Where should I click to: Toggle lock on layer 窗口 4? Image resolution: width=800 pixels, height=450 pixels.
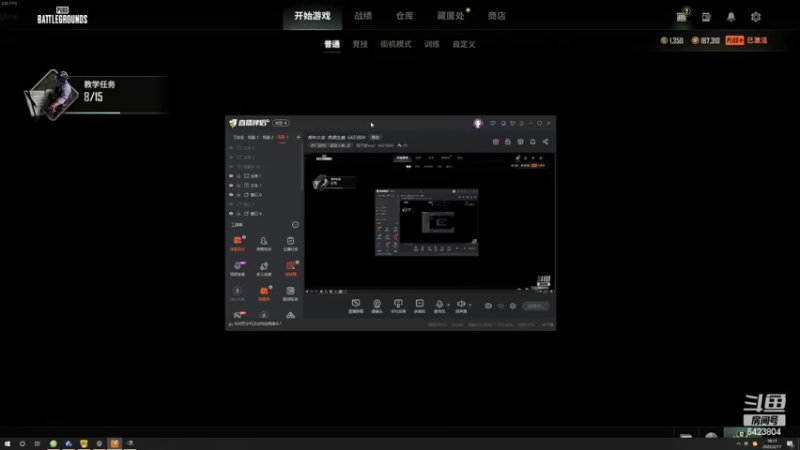238,214
